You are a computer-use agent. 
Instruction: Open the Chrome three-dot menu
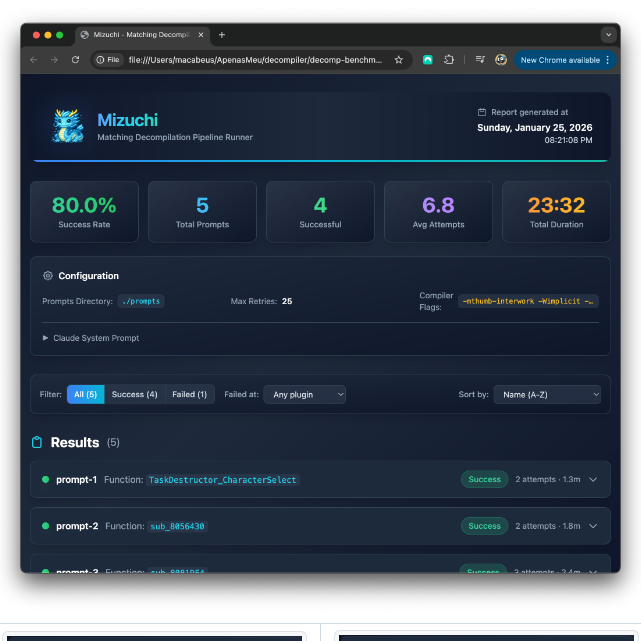point(608,60)
